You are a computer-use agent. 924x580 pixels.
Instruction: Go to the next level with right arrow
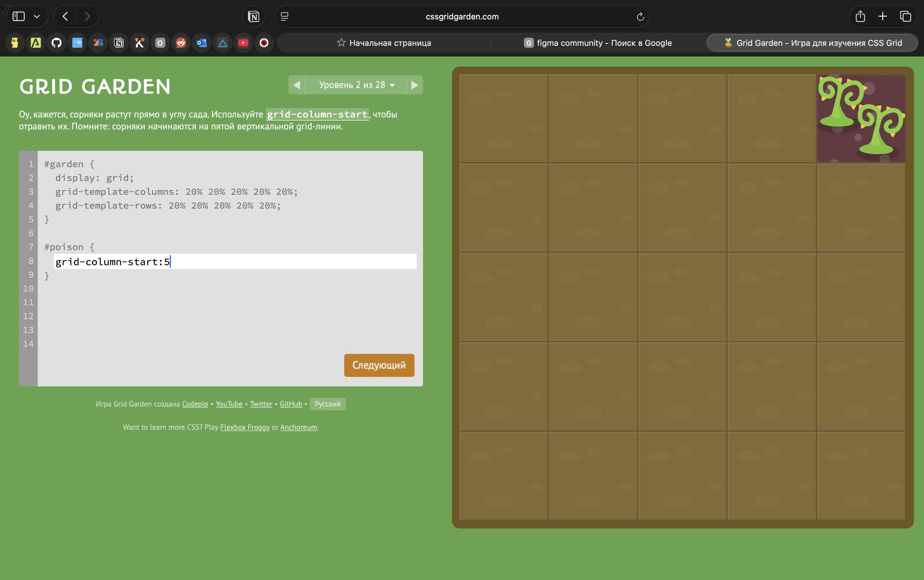pyautogui.click(x=415, y=85)
